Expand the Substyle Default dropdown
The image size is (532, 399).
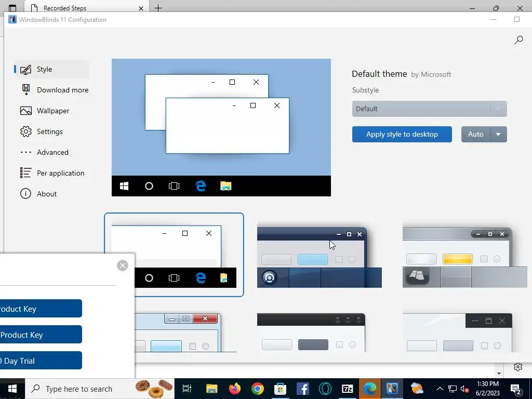pyautogui.click(x=430, y=109)
